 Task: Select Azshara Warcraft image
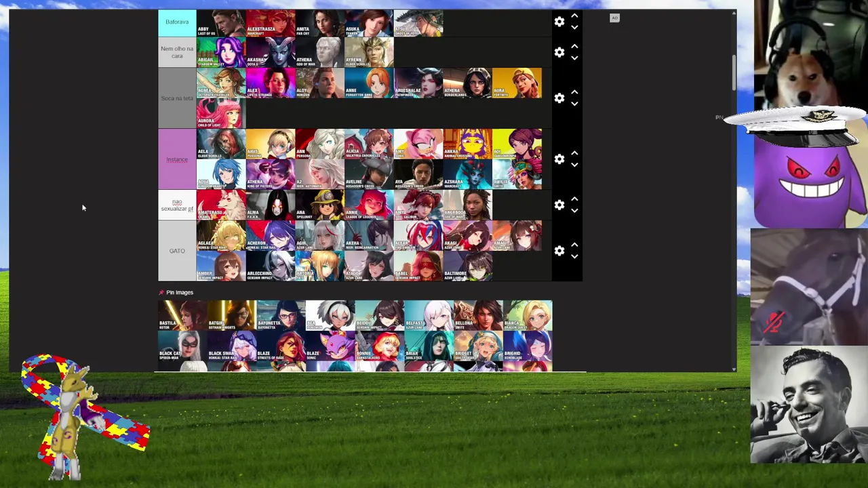coord(468,174)
